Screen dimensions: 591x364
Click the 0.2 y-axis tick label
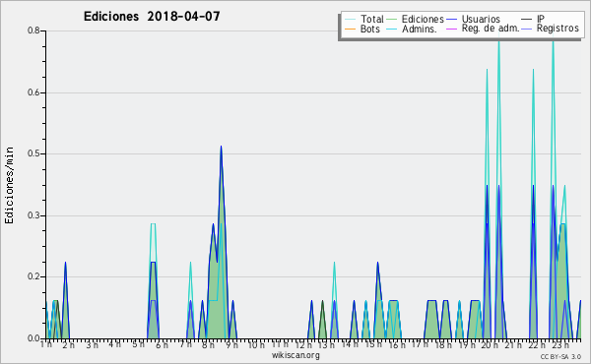pos(33,276)
